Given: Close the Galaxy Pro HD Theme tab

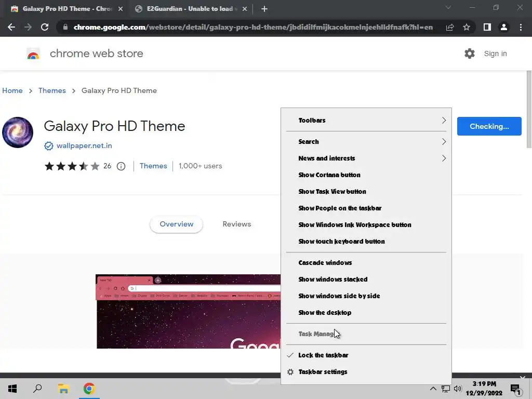Looking at the screenshot, I should (121, 9).
